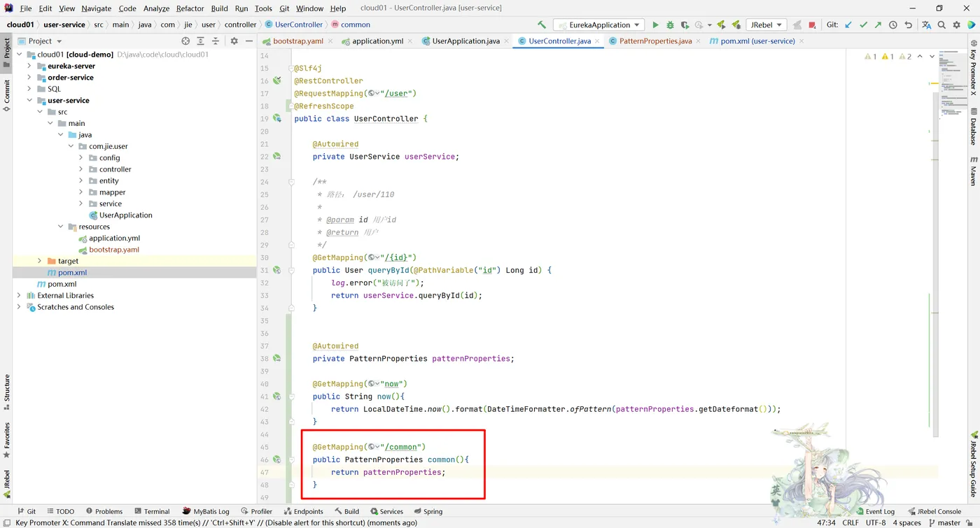Click CRLF line separator in status bar

[850, 522]
